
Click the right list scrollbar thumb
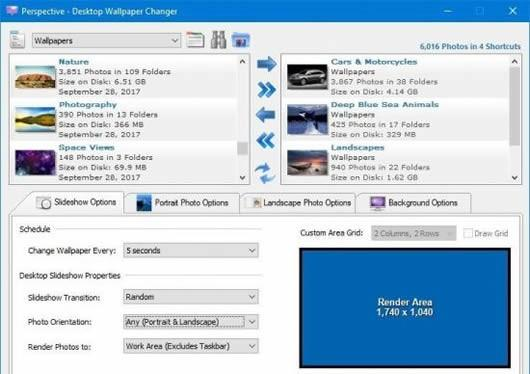(x=514, y=106)
